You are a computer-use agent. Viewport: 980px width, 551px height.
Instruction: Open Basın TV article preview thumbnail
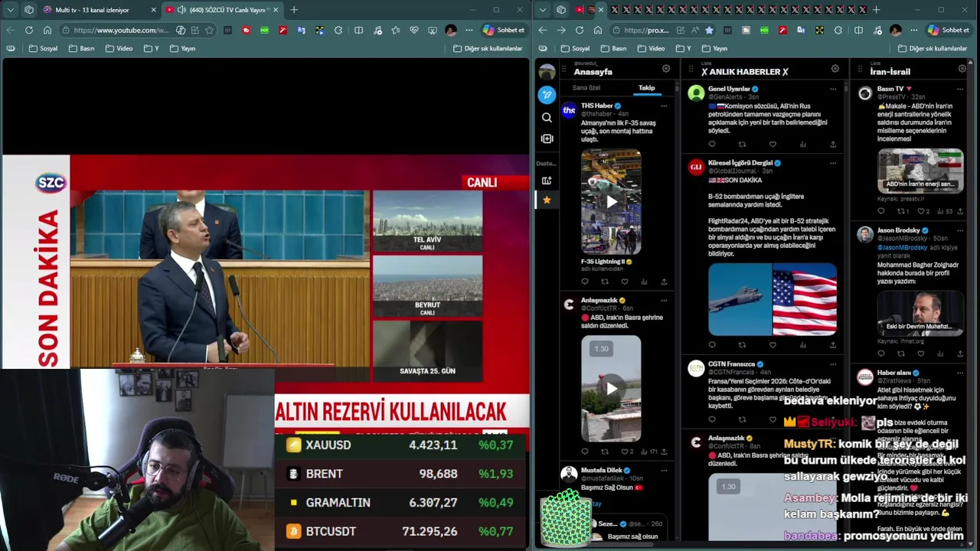click(920, 170)
